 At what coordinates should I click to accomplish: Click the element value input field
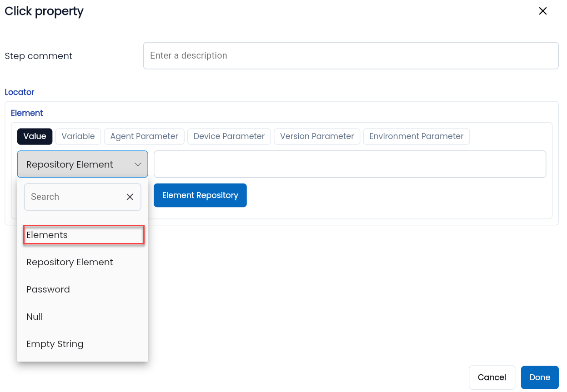pos(350,164)
